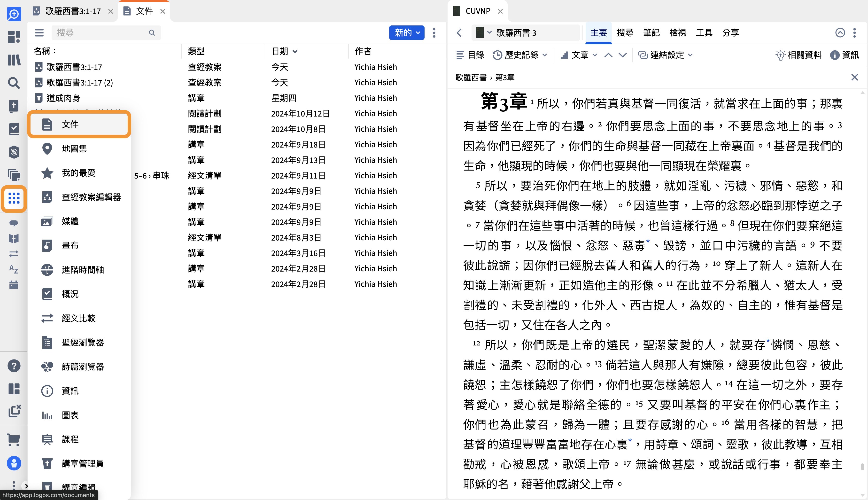Close the 歌羅西書 › 第3章 breadcrumb bar
The image size is (868, 500).
click(x=855, y=77)
